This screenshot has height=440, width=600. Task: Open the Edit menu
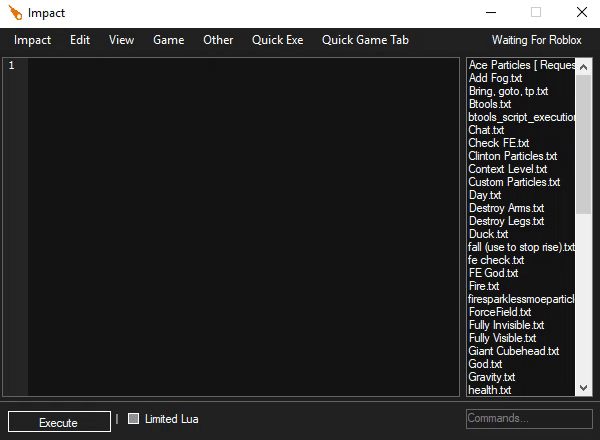point(80,40)
